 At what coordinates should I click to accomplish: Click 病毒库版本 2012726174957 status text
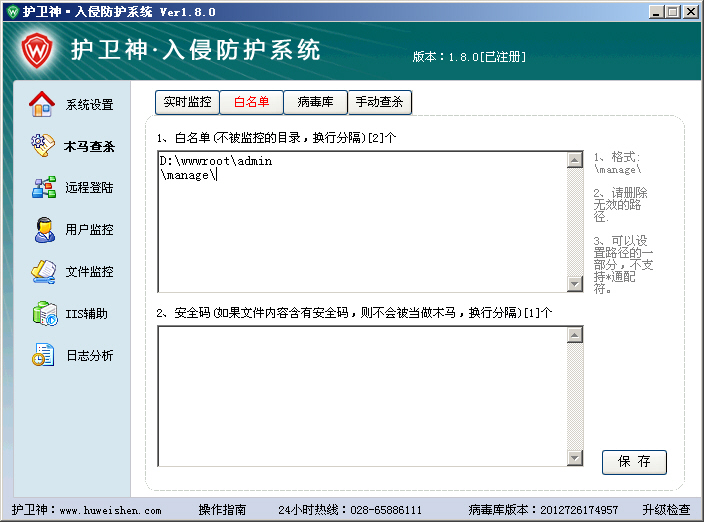[543, 510]
